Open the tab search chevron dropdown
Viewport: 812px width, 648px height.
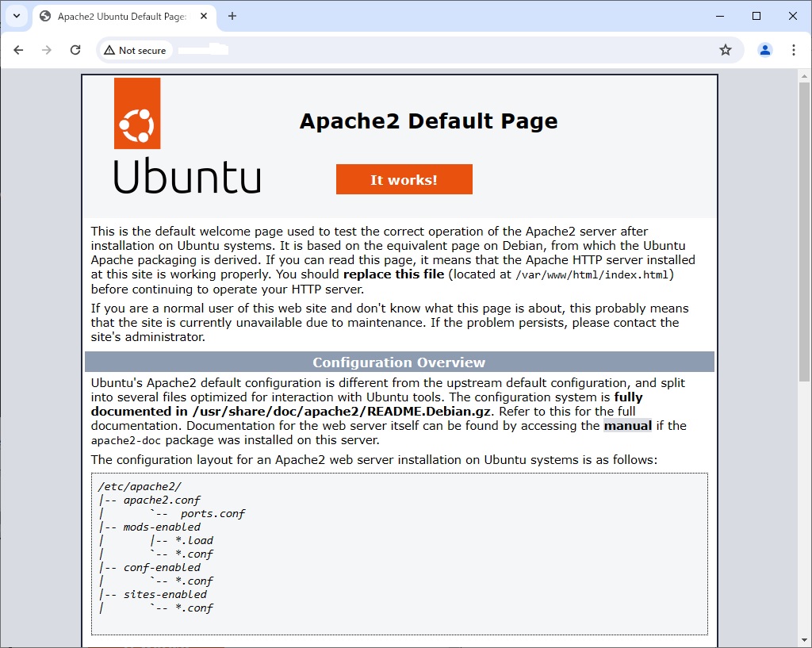coord(16,16)
